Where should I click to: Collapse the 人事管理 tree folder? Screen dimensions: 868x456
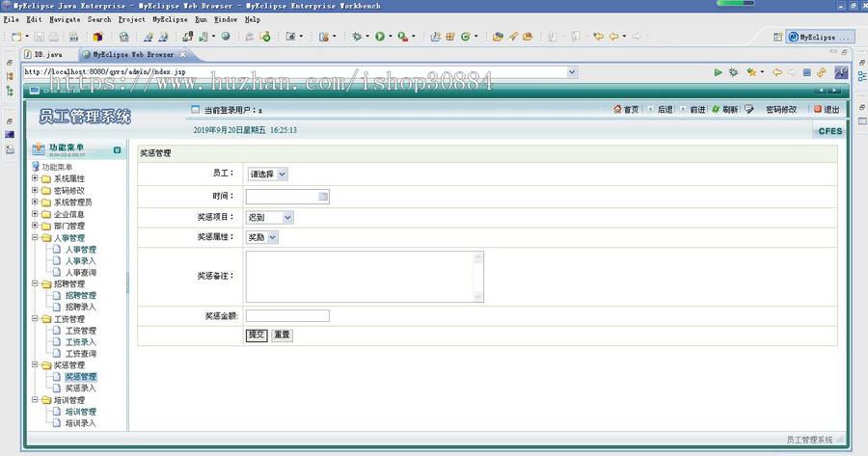point(35,237)
